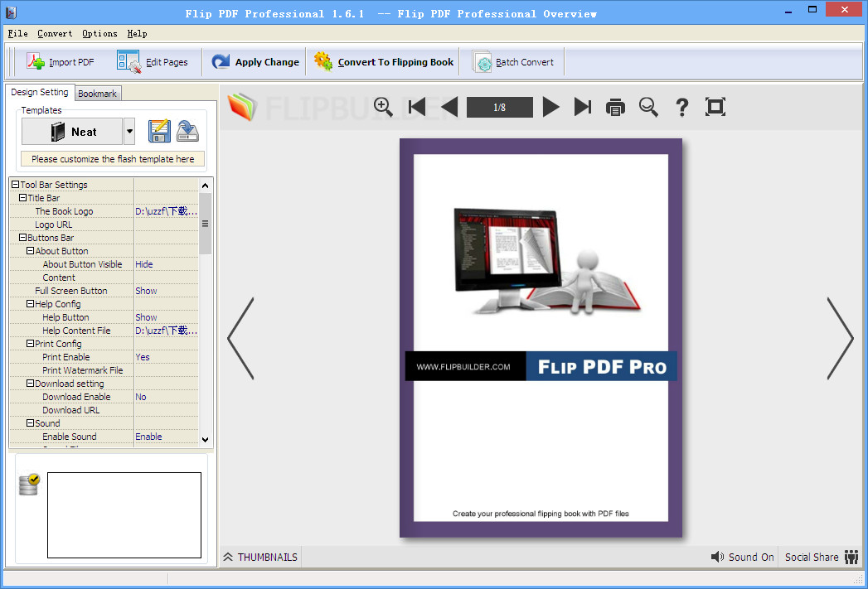Viewport: 868px width, 589px height.
Task: Click the page number field showing 1/8
Action: 499,107
